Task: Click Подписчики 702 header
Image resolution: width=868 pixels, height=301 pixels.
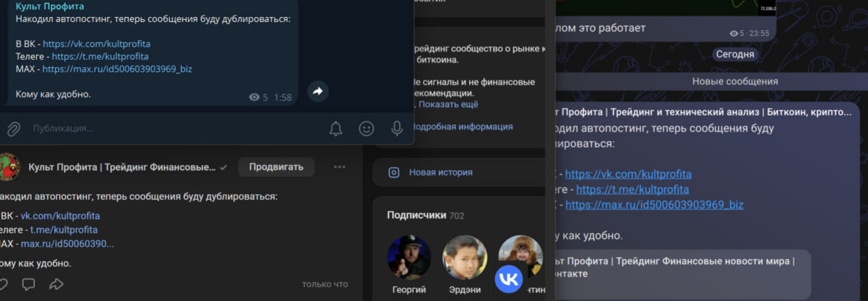Action: pos(425,215)
